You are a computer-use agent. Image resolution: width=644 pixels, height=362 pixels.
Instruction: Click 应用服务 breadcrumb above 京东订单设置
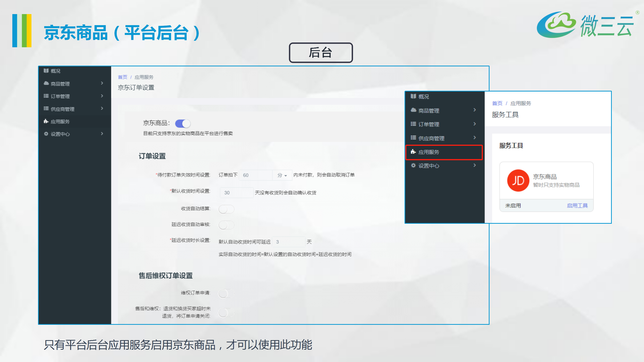coord(144,77)
